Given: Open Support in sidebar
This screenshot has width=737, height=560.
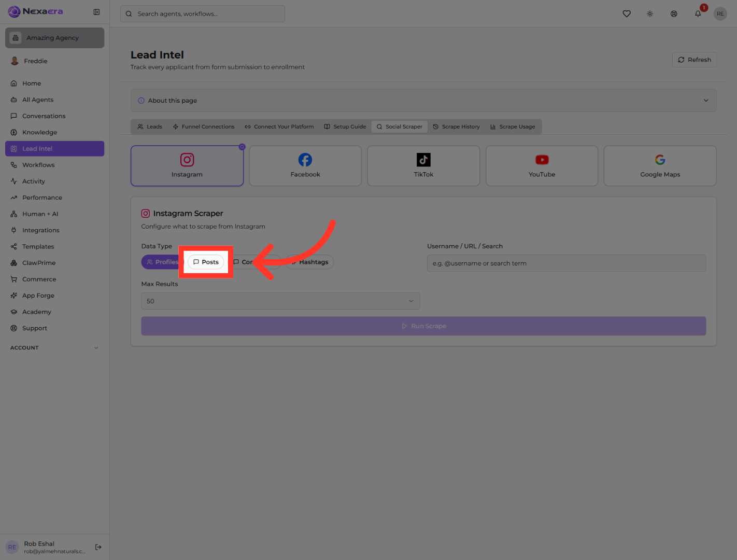Looking at the screenshot, I should (x=54, y=328).
